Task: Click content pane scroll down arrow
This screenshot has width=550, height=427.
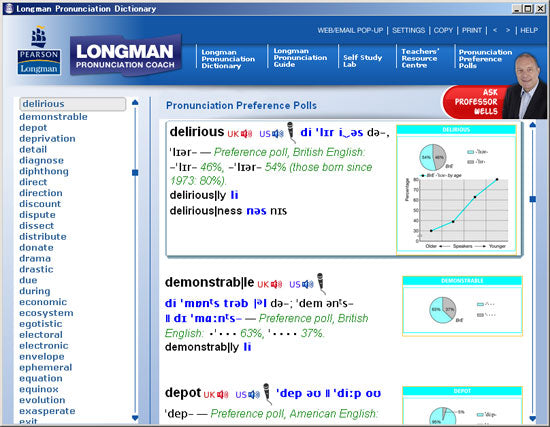Action: click(532, 418)
